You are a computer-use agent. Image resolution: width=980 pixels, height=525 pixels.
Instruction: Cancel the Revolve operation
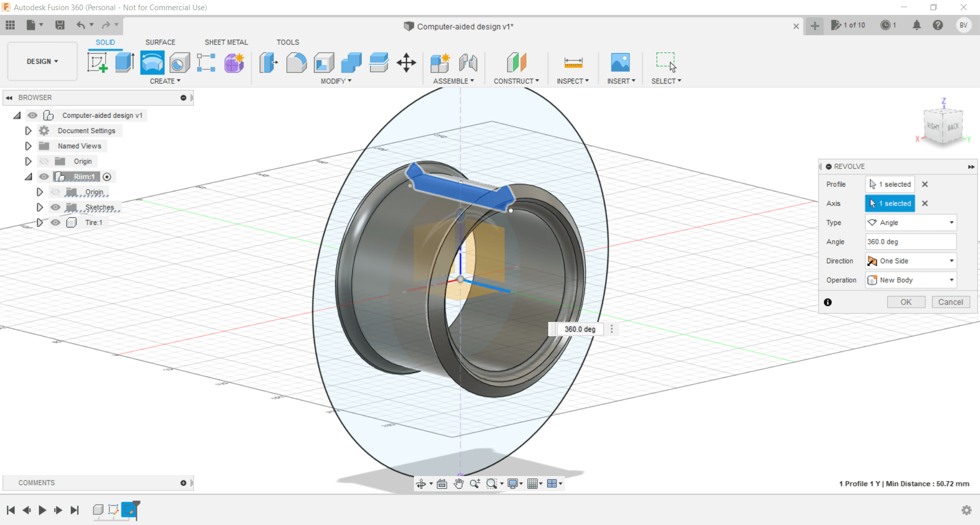click(x=950, y=302)
